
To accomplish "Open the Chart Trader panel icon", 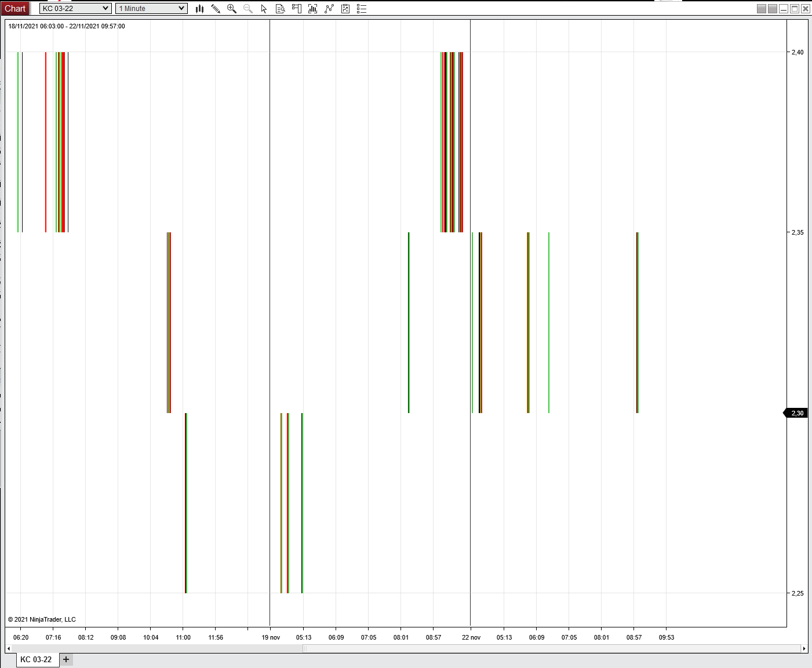I will [x=296, y=9].
